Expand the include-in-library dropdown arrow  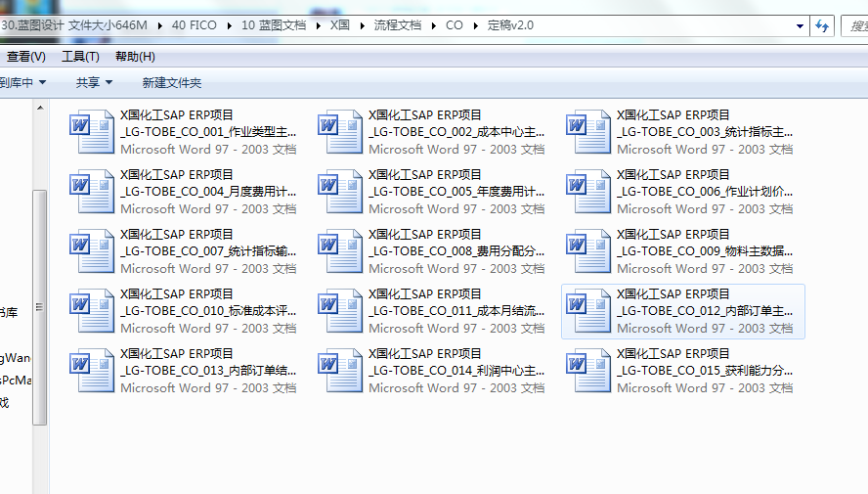click(43, 83)
